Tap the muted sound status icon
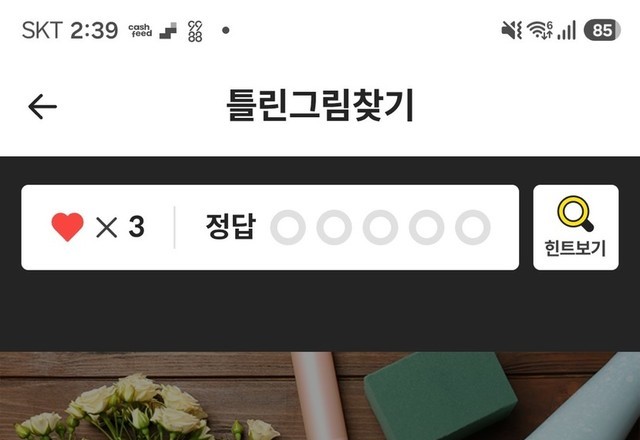640x440 pixels. (512, 31)
